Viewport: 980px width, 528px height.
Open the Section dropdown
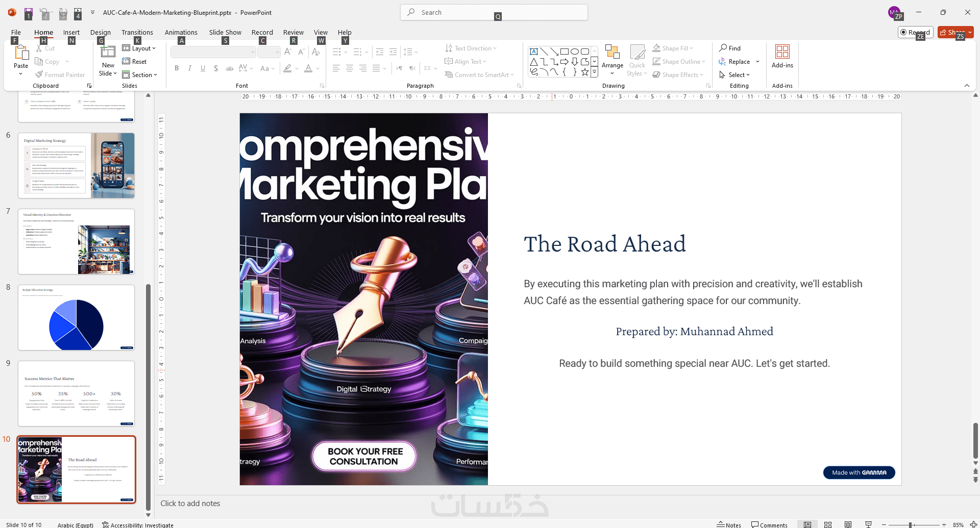coord(140,75)
